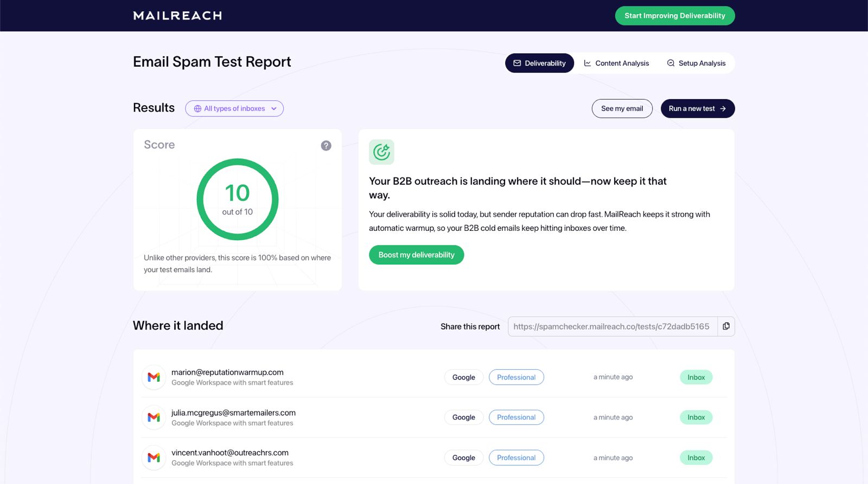Open the All types of inboxes dropdown
Image resolution: width=868 pixels, height=484 pixels.
point(234,108)
